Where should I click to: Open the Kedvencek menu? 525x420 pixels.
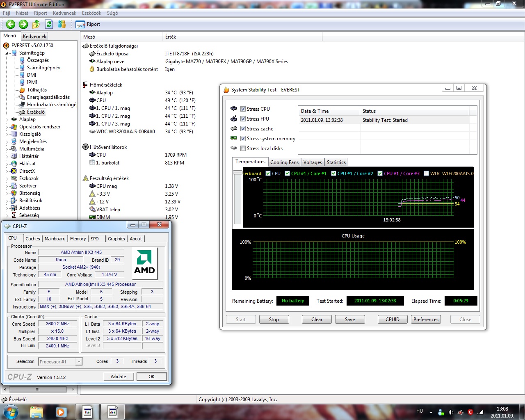point(64,13)
